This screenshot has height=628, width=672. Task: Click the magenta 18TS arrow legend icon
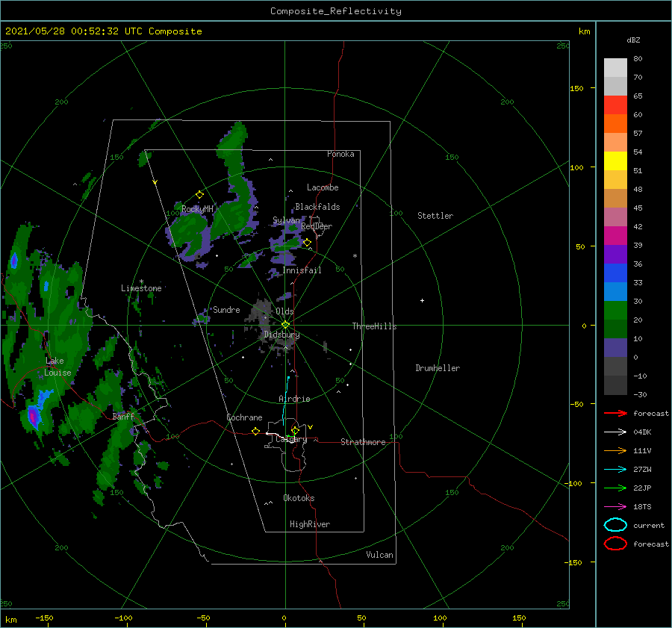[x=615, y=507]
